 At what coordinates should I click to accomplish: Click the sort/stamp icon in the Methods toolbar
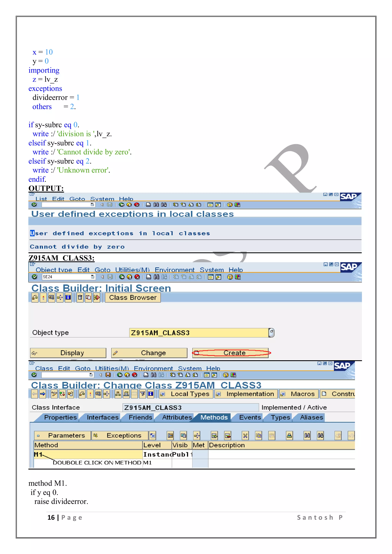pos(289,436)
